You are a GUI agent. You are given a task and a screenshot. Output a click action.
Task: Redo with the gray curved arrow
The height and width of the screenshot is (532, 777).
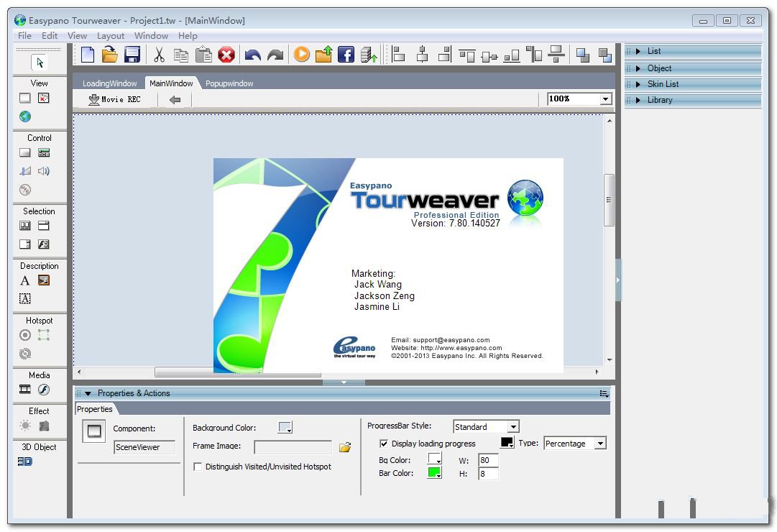(x=275, y=55)
